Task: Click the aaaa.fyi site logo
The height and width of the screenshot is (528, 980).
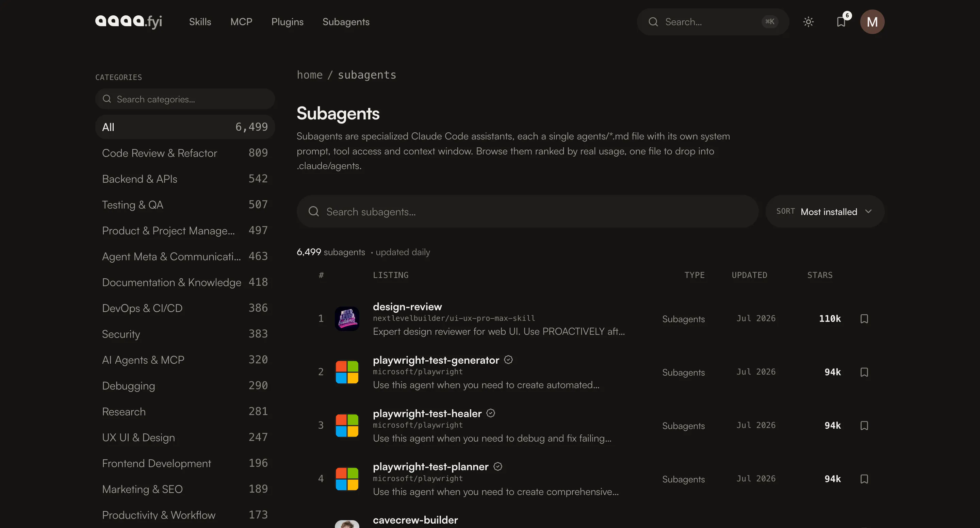Action: (x=129, y=21)
